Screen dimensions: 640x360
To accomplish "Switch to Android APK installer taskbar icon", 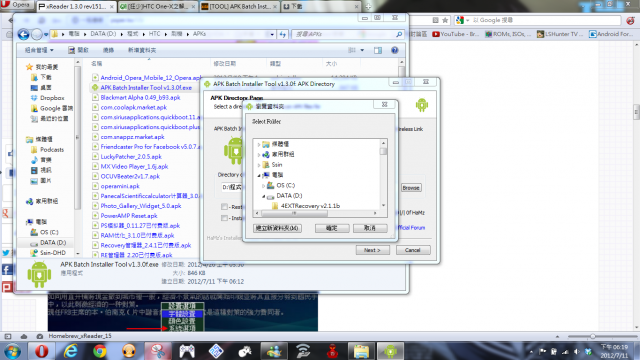I will click(x=390, y=351).
